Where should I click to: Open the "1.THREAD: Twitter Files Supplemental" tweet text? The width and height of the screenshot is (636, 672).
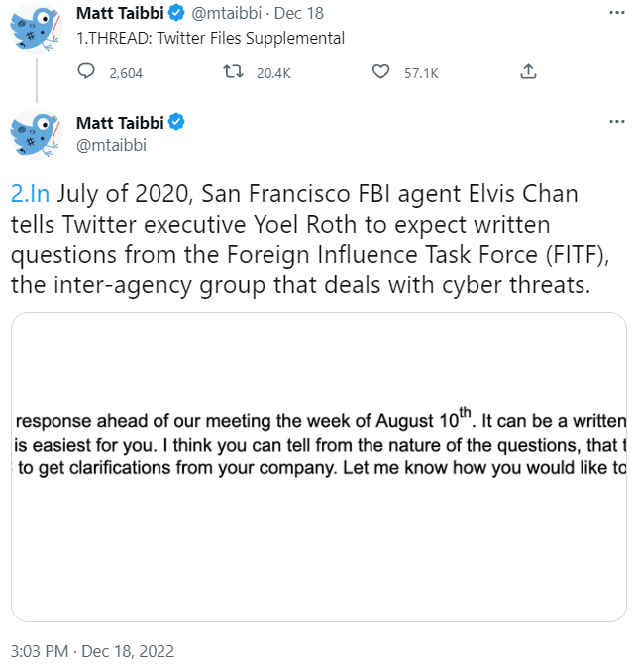click(x=210, y=39)
